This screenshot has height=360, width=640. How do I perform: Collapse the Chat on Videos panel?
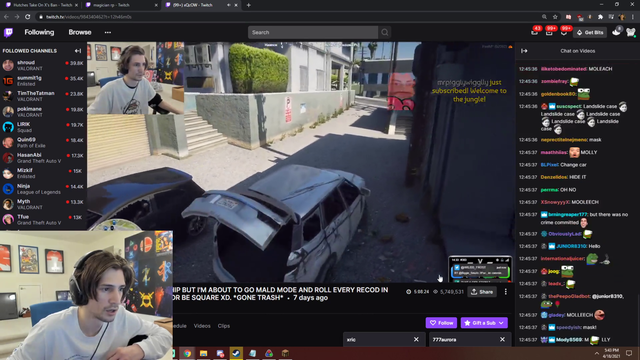tap(524, 51)
